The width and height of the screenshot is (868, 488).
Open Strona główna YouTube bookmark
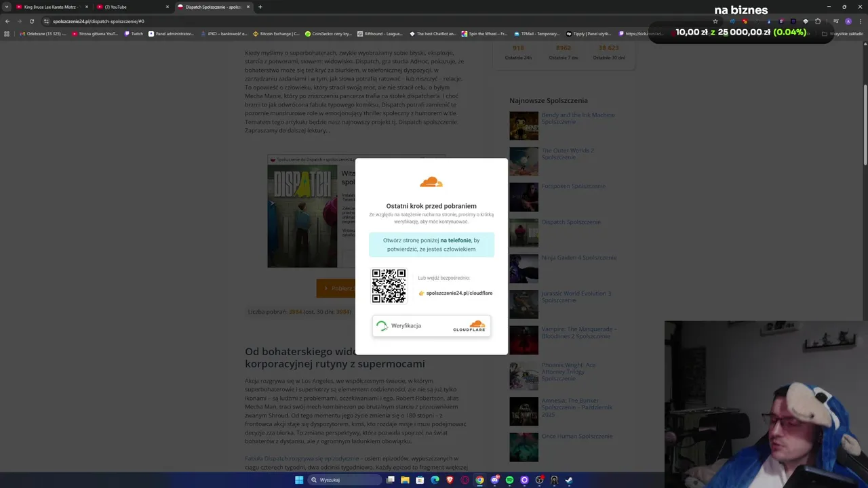pos(94,33)
